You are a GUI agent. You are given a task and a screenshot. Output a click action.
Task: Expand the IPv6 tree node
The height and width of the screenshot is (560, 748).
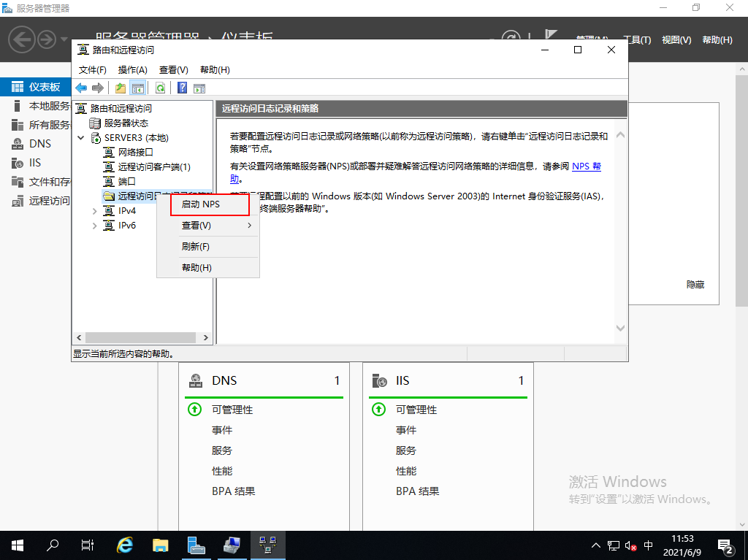click(x=93, y=225)
